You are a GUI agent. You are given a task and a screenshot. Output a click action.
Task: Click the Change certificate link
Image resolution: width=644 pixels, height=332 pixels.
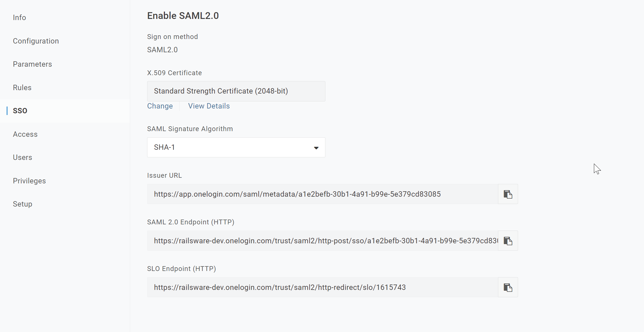pyautogui.click(x=160, y=106)
